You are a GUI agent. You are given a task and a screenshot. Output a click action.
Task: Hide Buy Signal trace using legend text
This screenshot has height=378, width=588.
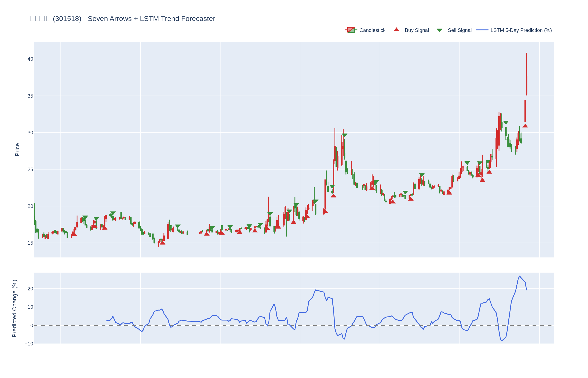[x=416, y=30]
